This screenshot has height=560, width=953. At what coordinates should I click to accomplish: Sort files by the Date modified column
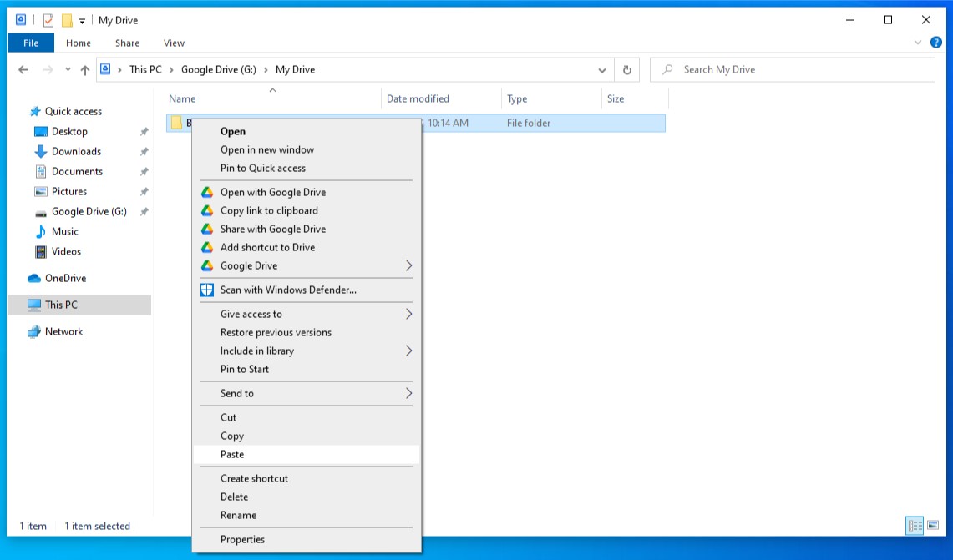point(418,98)
